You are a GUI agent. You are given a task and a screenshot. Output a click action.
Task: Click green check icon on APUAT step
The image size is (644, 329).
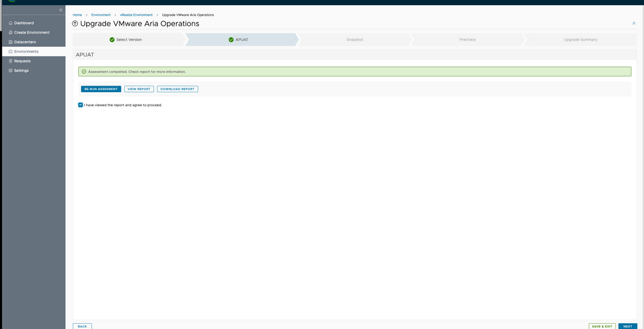(x=231, y=39)
